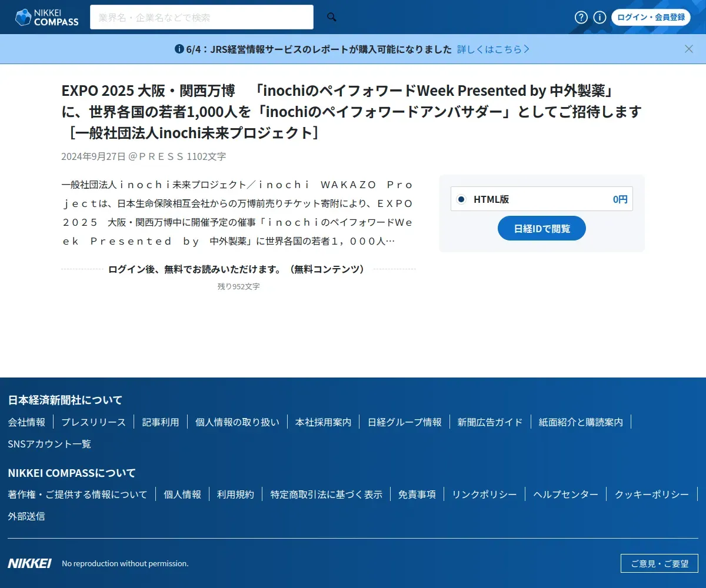Image resolution: width=706 pixels, height=588 pixels.
Task: Click the 0円 price text
Action: 620,199
